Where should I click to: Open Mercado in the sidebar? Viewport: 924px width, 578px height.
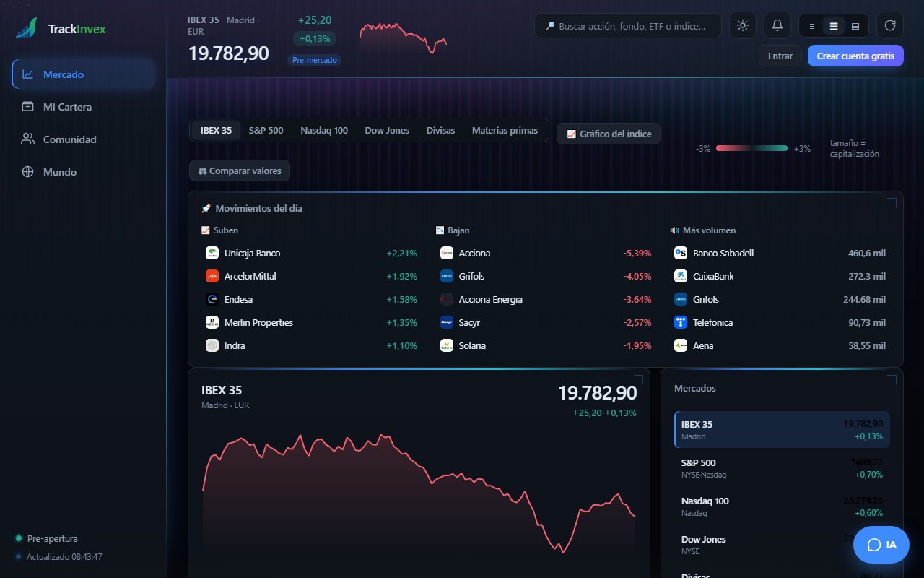click(84, 74)
